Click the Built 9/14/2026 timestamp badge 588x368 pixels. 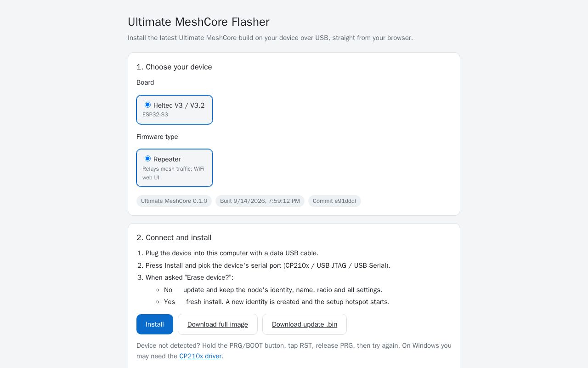click(260, 201)
